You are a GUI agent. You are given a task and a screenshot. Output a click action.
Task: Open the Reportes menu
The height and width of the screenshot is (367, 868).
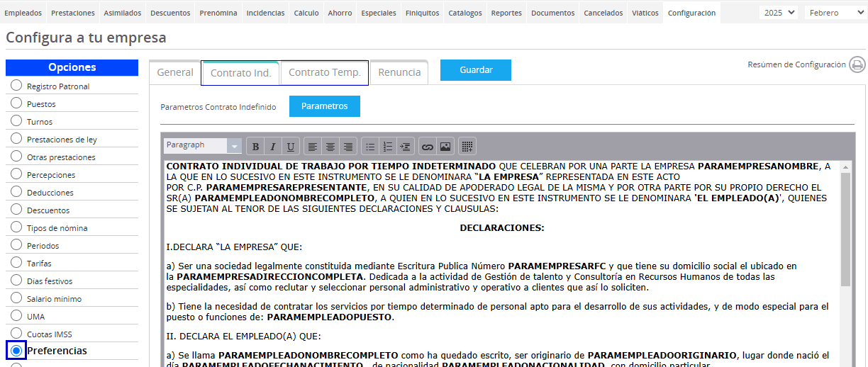506,13
